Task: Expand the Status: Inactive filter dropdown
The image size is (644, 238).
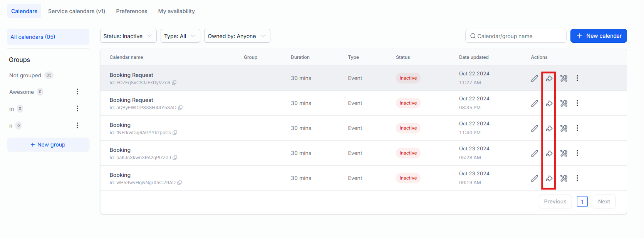Action: coord(128,36)
